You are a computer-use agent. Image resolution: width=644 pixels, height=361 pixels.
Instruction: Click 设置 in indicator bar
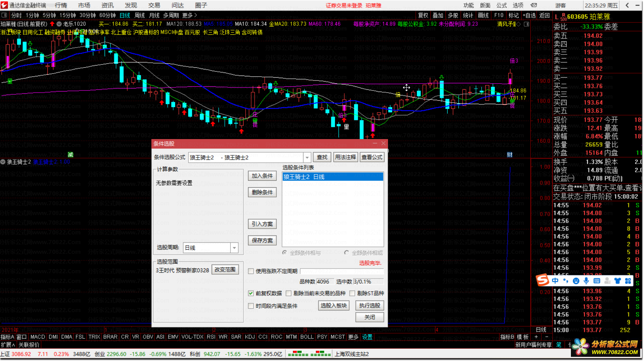(x=367, y=337)
